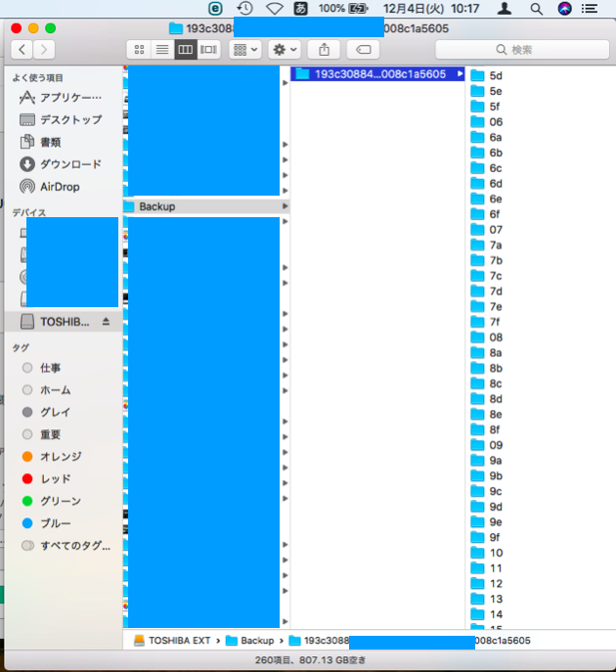
Task: Open Wi-Fi menu in menu bar
Action: point(274,8)
